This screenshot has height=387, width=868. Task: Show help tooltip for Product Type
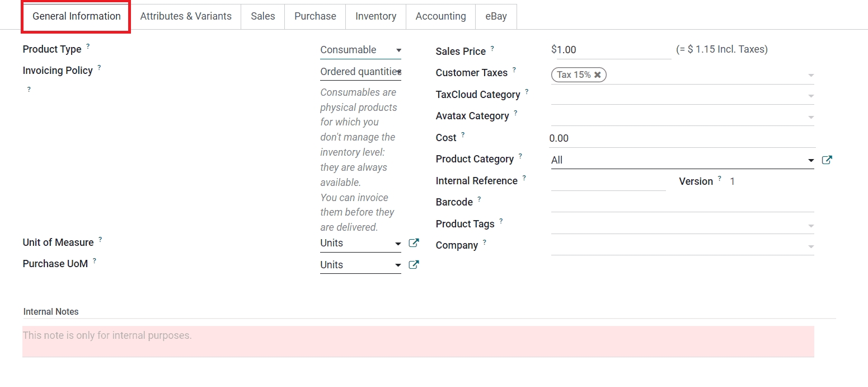pos(88,46)
